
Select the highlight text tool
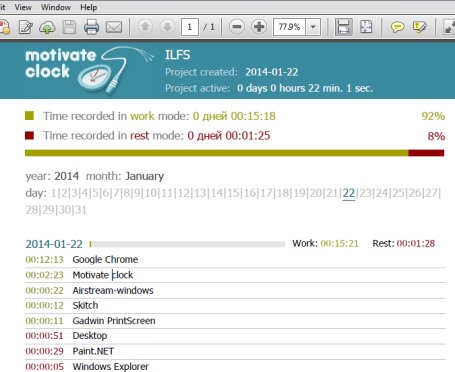pyautogui.click(x=419, y=27)
